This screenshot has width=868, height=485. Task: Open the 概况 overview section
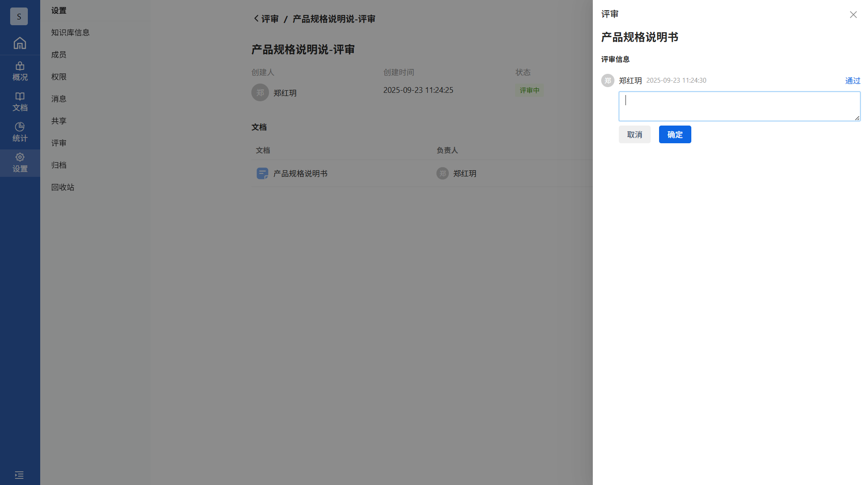(20, 71)
